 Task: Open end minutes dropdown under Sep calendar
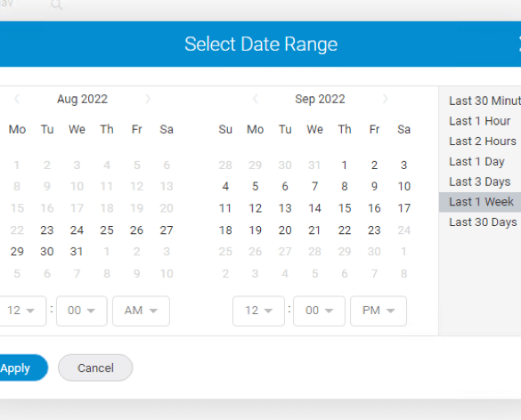pyautogui.click(x=319, y=311)
